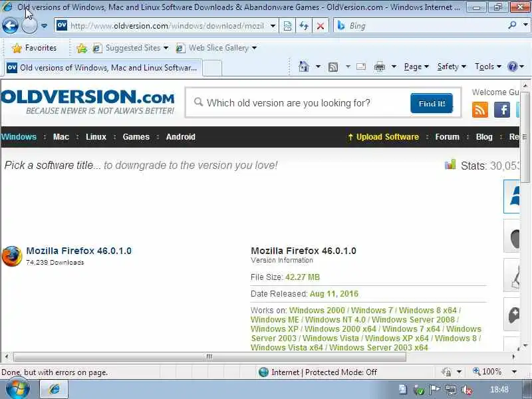
Task: Open the search provider dropdown arrow
Action: 525,25
